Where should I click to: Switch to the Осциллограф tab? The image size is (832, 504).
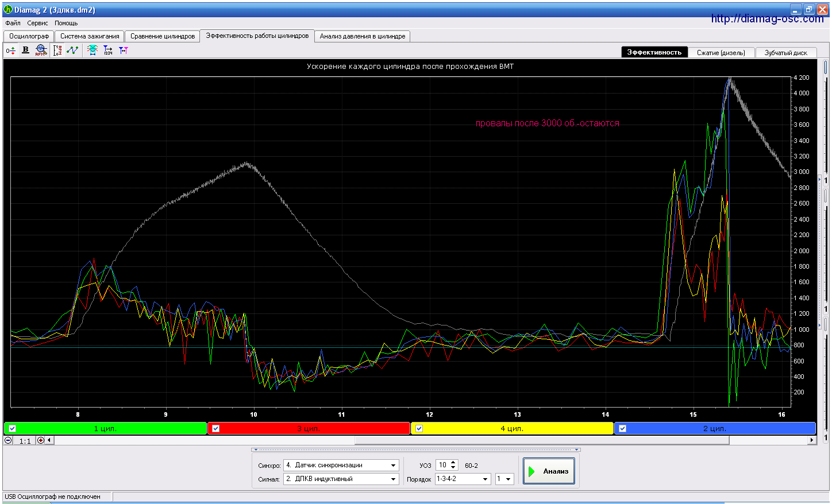click(x=29, y=36)
